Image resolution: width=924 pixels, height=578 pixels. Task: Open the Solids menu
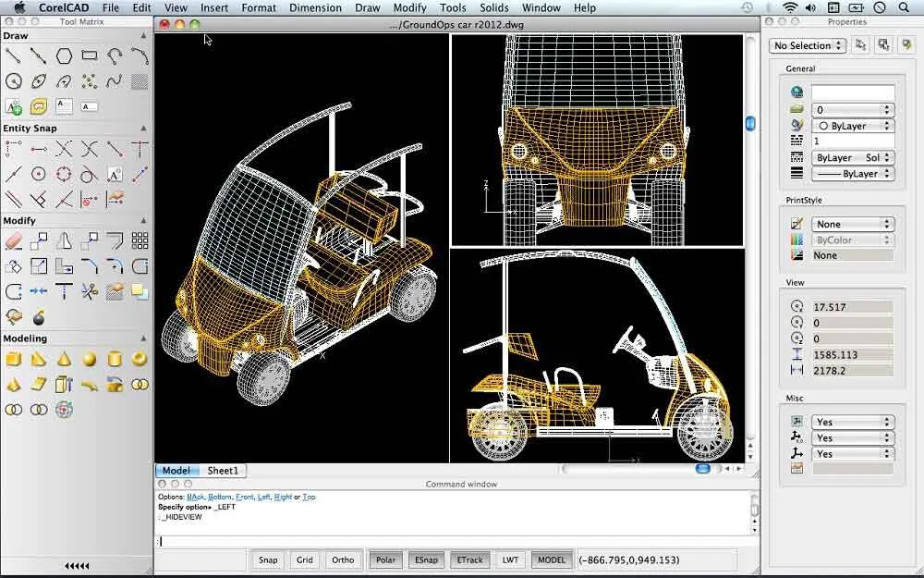[493, 7]
